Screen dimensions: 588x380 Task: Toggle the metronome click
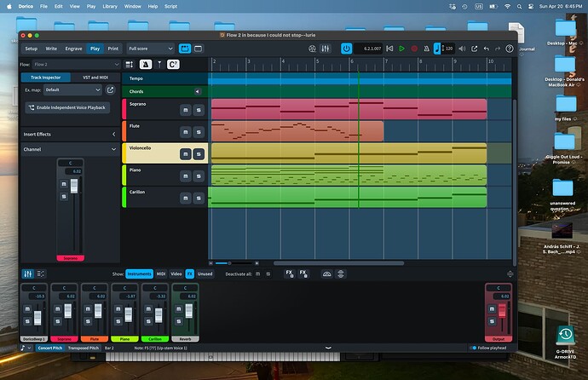426,49
